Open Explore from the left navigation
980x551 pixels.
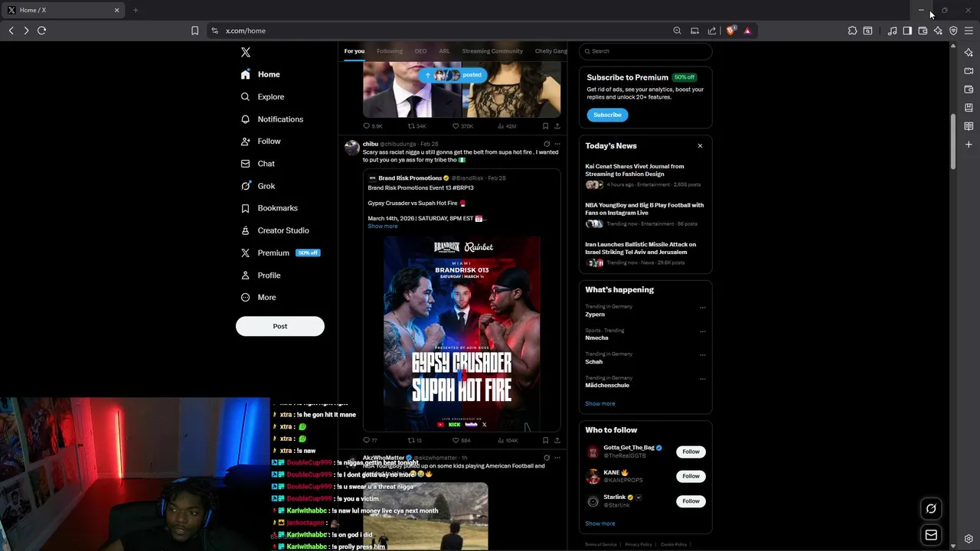tap(263, 96)
